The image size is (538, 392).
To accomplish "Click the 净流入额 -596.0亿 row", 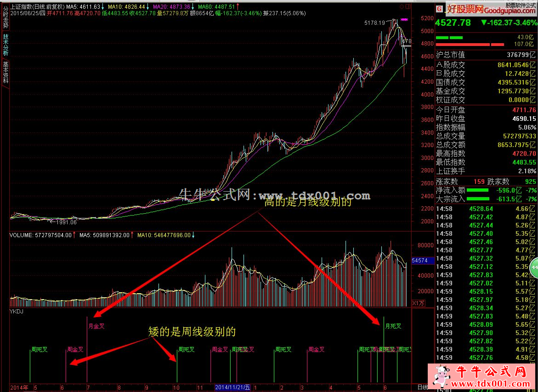I will tap(486, 190).
